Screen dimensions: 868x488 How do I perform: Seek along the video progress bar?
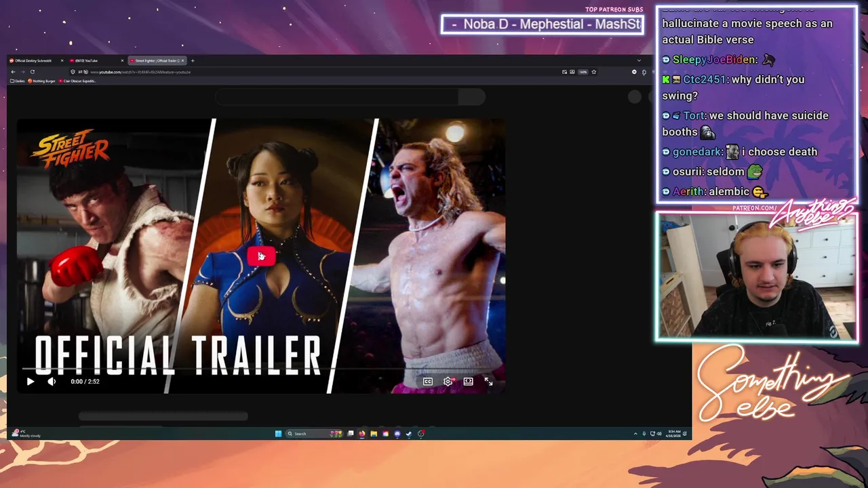click(x=261, y=369)
